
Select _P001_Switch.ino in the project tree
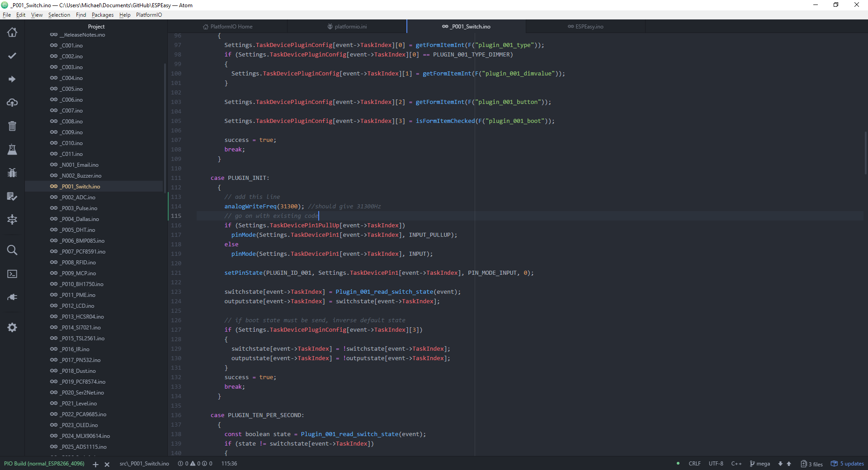[x=94, y=187]
